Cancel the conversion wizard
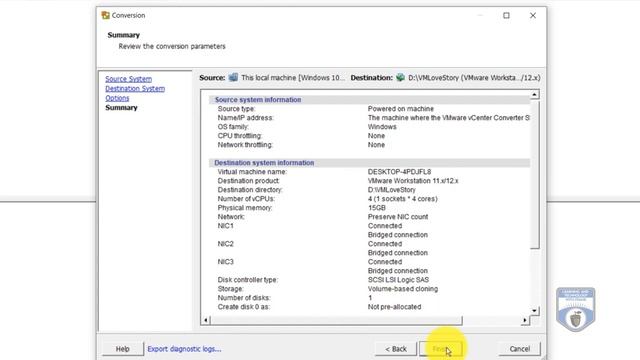The width and height of the screenshot is (640, 360). click(520, 349)
